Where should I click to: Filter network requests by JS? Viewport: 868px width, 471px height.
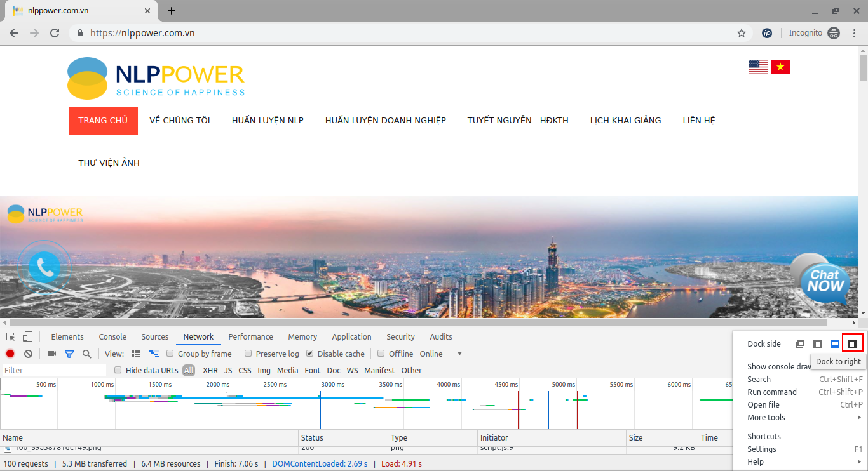(228, 370)
